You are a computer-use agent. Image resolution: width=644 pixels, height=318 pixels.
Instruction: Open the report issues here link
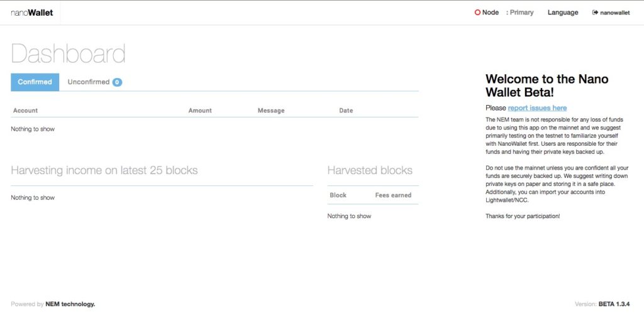click(537, 108)
